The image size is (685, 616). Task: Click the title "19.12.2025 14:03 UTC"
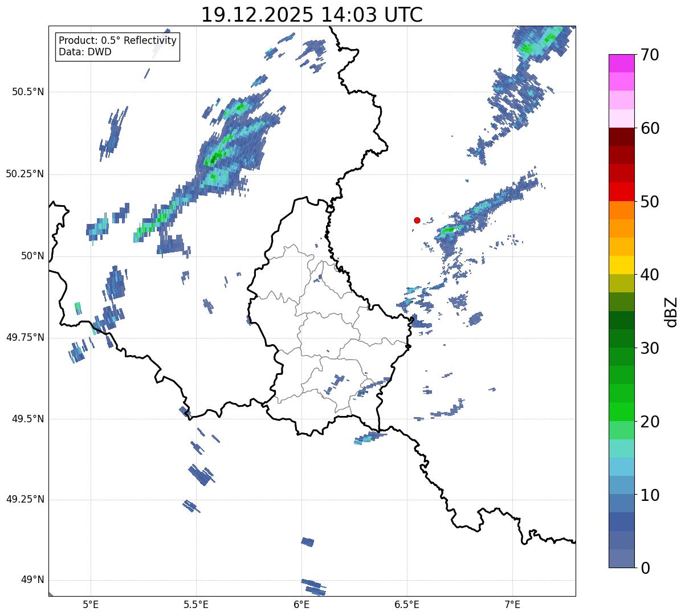[x=312, y=15]
